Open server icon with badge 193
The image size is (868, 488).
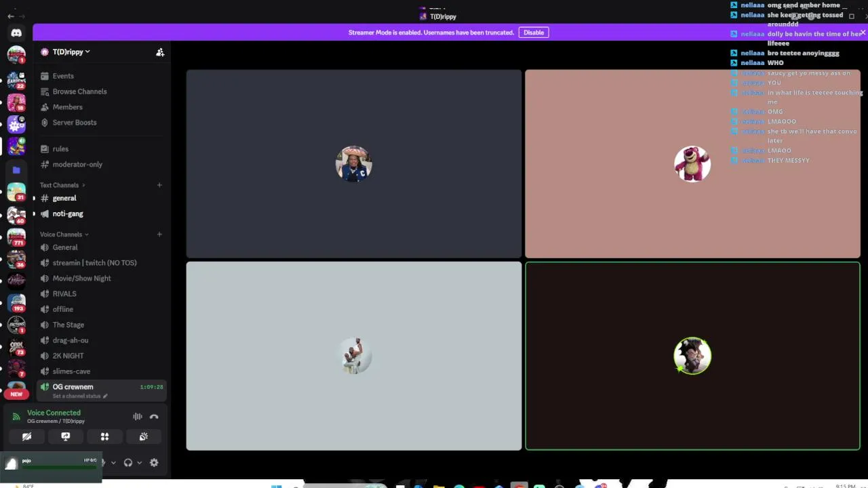coord(16,303)
